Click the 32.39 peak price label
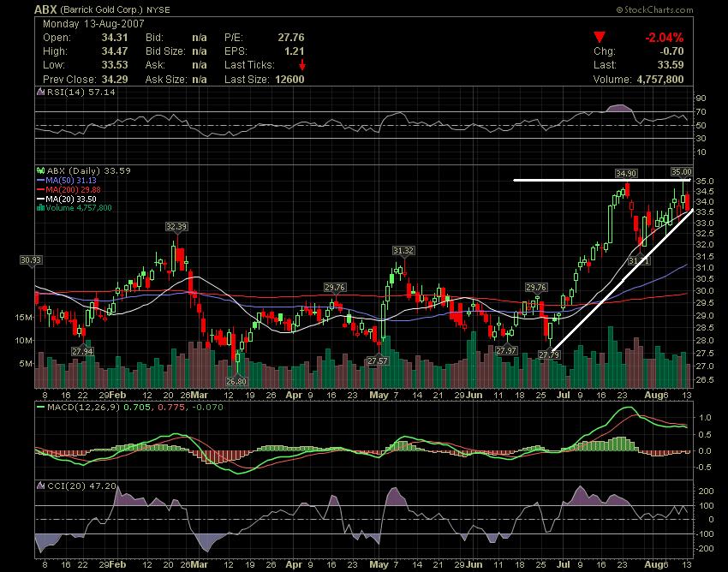The width and height of the screenshot is (728, 572). tap(176, 227)
